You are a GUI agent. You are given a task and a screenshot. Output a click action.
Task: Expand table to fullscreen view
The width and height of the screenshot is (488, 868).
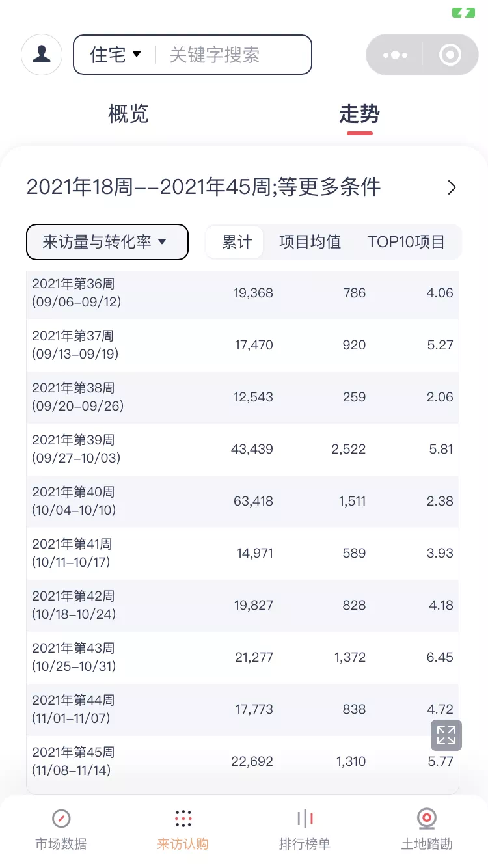point(446,735)
